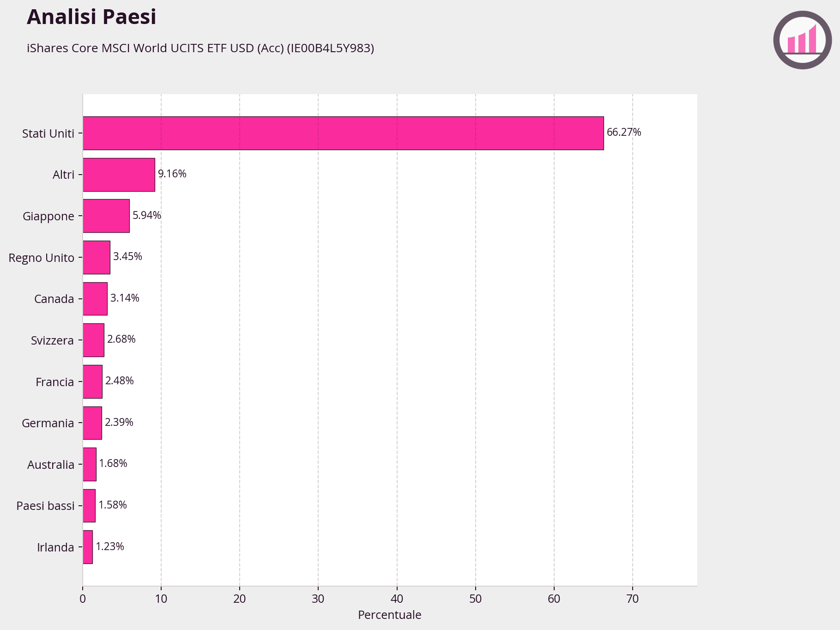Select the Altri bar
The image size is (840, 630).
119,175
